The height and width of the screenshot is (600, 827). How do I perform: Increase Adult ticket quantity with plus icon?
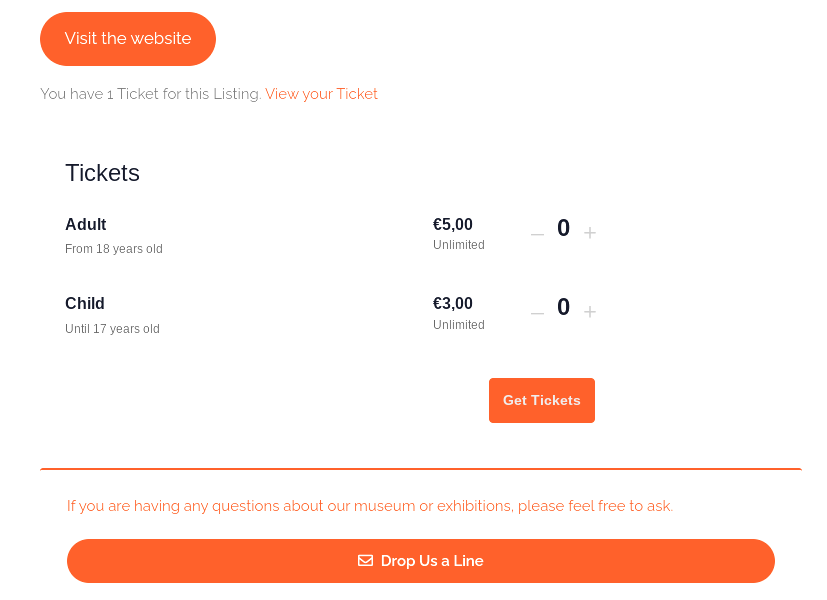(590, 233)
